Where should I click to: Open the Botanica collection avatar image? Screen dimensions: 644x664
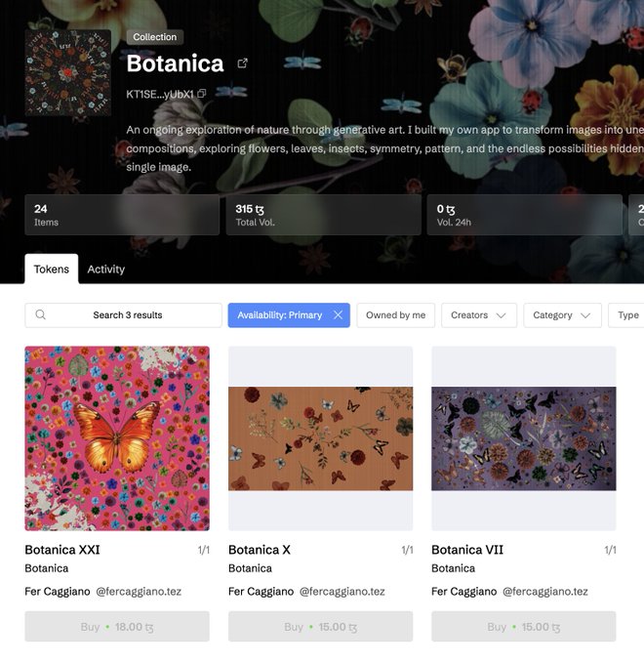tap(68, 73)
